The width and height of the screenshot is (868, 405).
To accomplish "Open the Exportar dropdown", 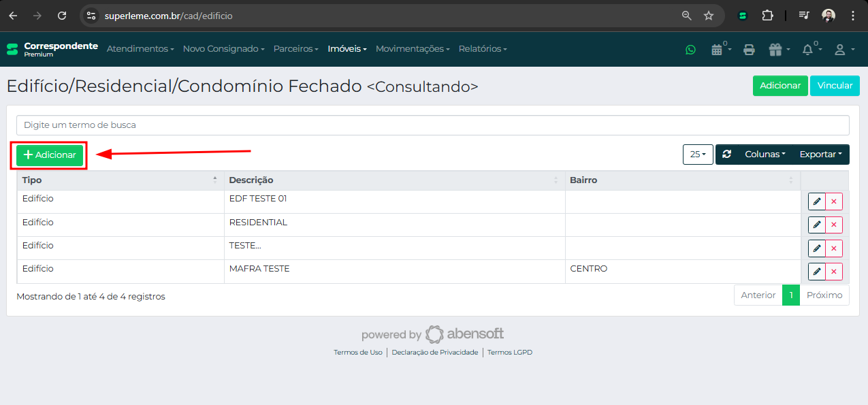I will pyautogui.click(x=820, y=154).
